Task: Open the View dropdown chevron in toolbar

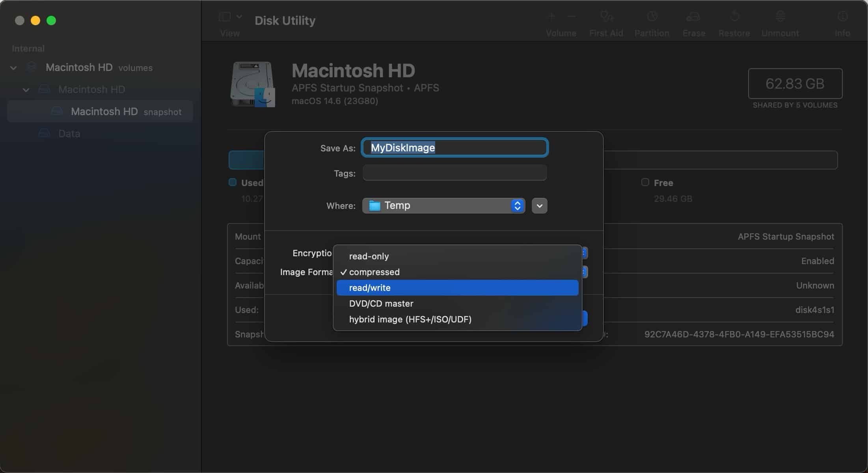Action: pyautogui.click(x=239, y=17)
